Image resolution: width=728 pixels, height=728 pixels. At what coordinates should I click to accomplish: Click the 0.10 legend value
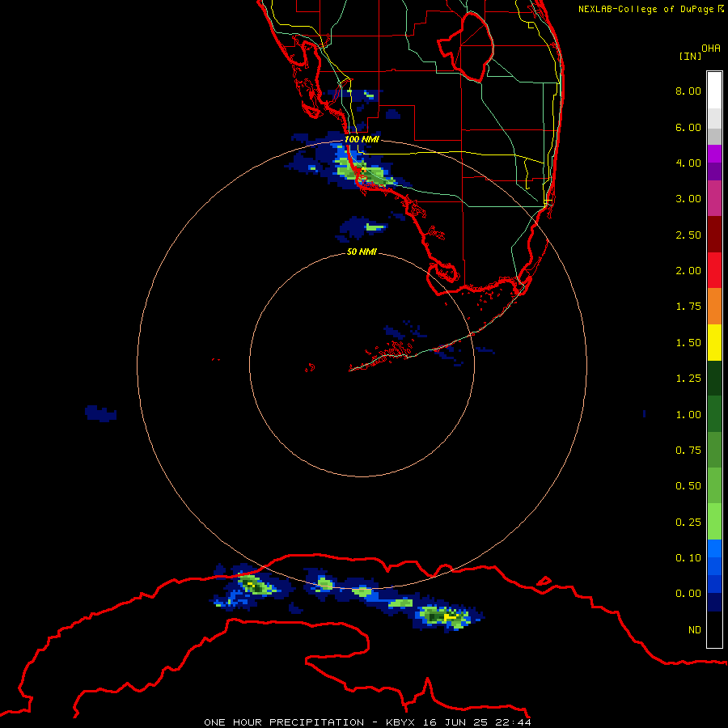coord(688,558)
